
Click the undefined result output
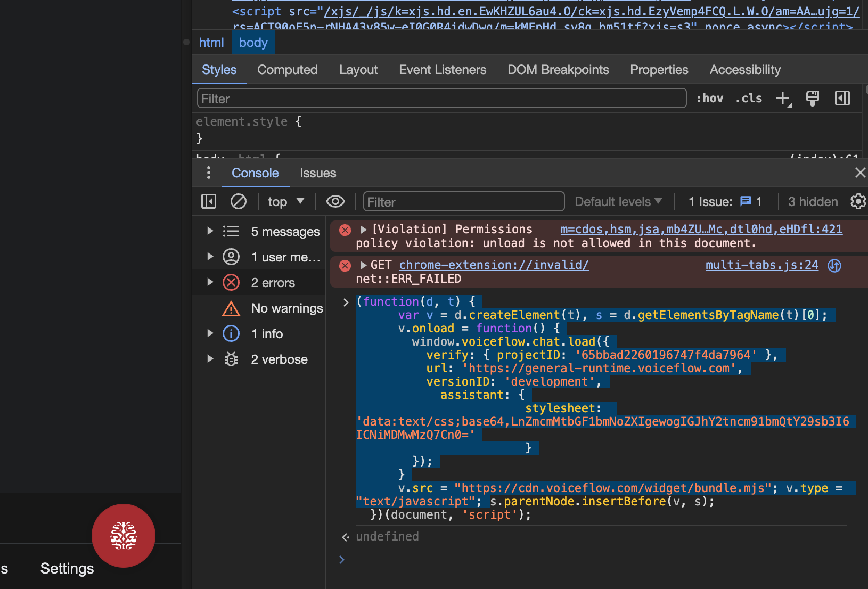point(387,537)
